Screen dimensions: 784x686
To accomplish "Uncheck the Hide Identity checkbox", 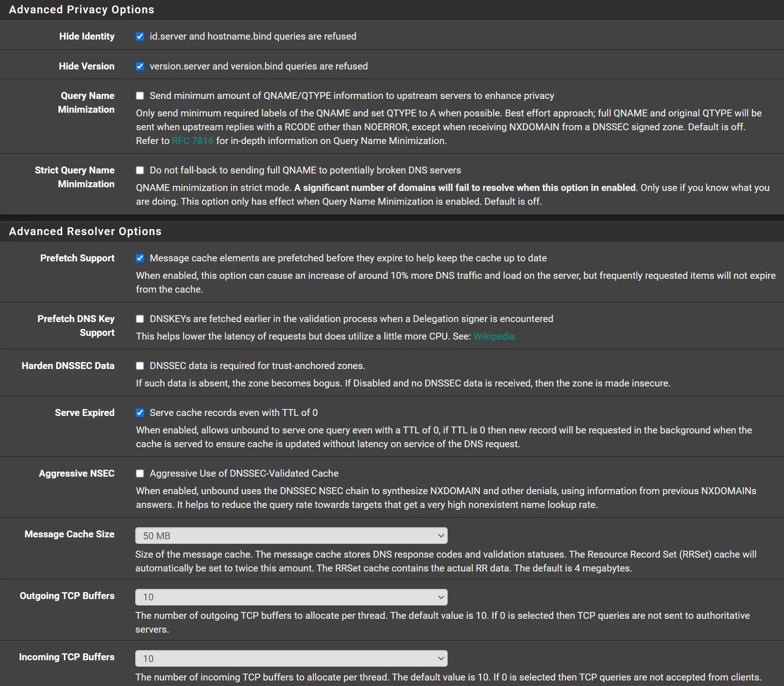I will tap(140, 36).
